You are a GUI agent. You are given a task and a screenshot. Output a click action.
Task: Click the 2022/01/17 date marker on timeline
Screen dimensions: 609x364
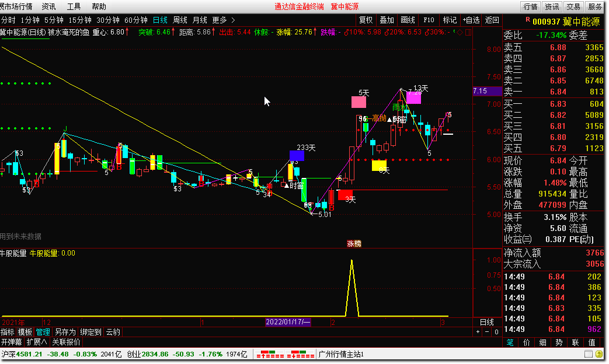pos(288,321)
